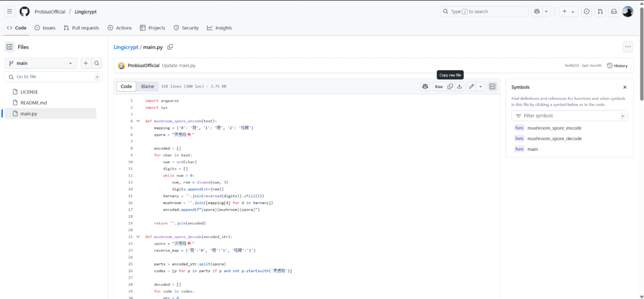Select the Code view toggle

[x=126, y=86]
